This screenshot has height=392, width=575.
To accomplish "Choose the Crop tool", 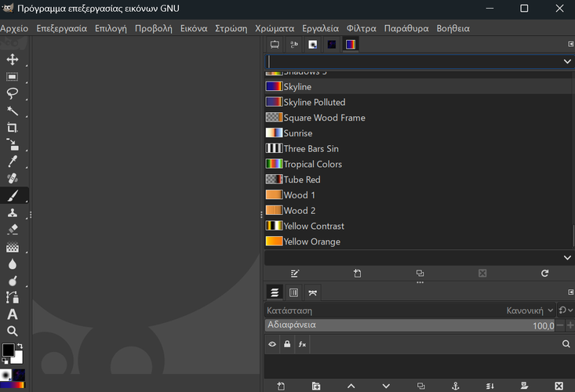I will click(13, 128).
